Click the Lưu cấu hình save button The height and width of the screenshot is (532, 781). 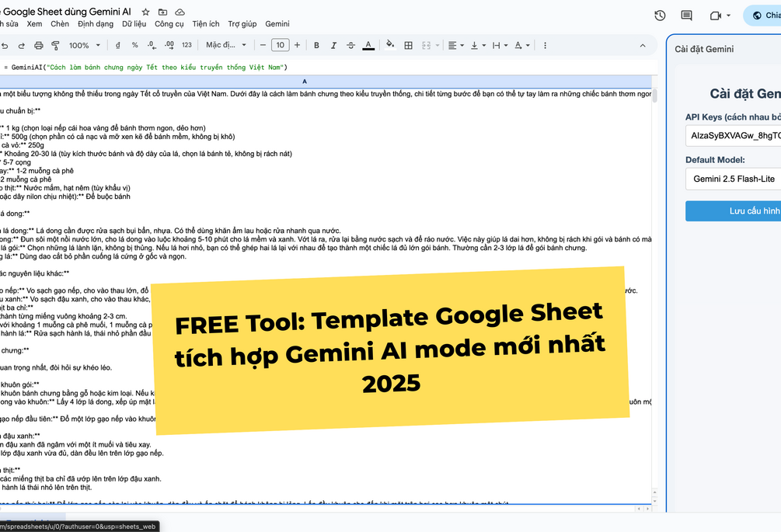[733, 211]
